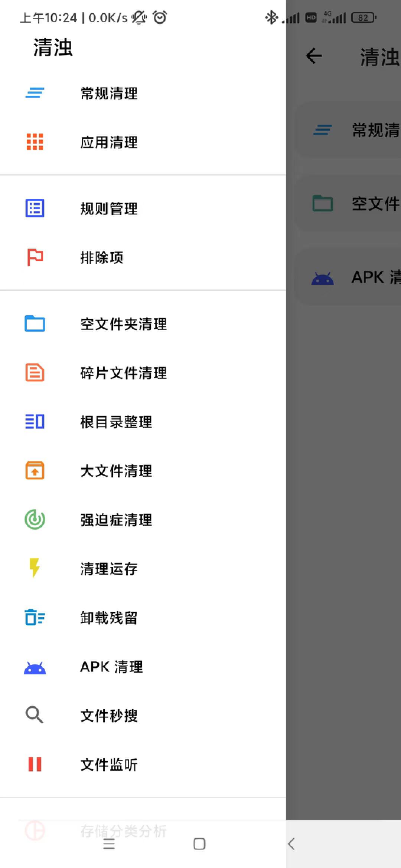Tap the dimmed lines icon on background page
Screen dimensions: 401x868
pos(322,130)
